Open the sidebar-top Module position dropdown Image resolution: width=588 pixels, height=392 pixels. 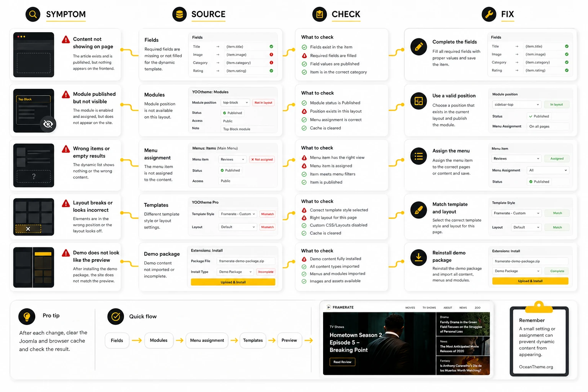[517, 105]
